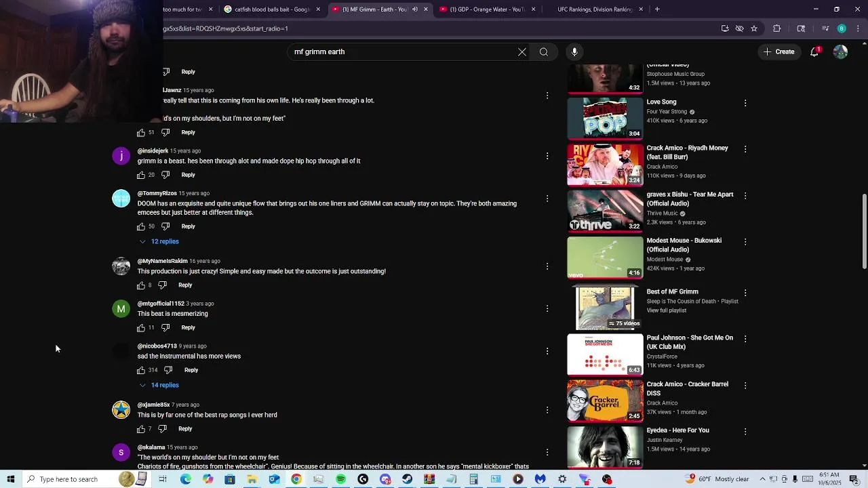The image size is (868, 488).
Task: Expand 14 replies under @nicobos4713 comment
Action: coord(159,385)
